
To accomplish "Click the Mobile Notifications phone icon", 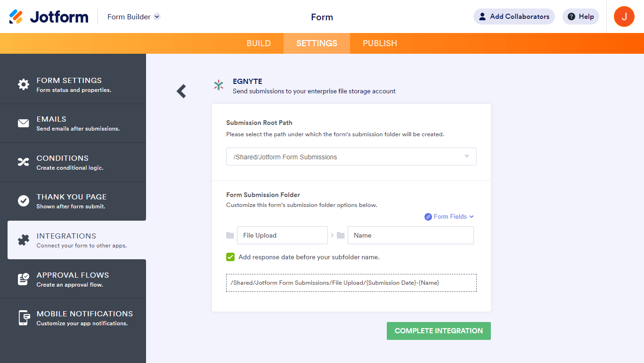I will tap(23, 318).
